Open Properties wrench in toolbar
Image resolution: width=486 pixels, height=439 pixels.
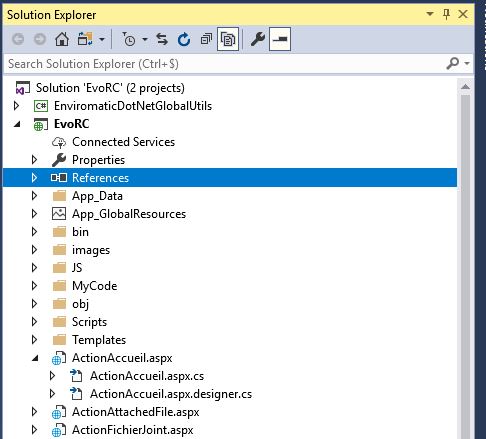[258, 39]
